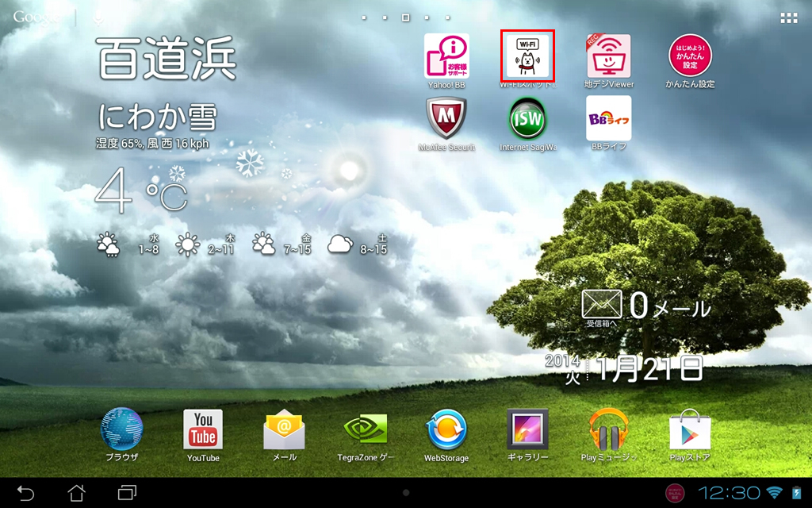This screenshot has height=508, width=812.
Task: Open the Yahoo! BB support app
Action: pos(446,61)
